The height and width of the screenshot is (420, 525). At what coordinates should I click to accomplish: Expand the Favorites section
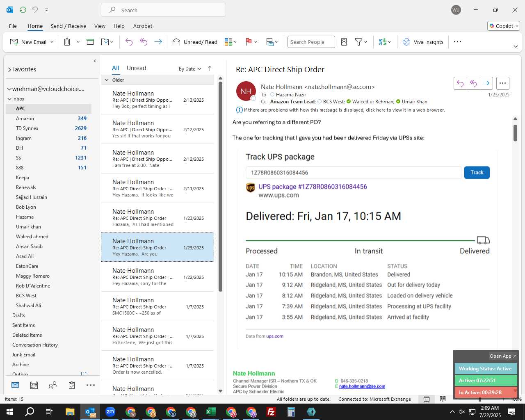tap(9, 69)
